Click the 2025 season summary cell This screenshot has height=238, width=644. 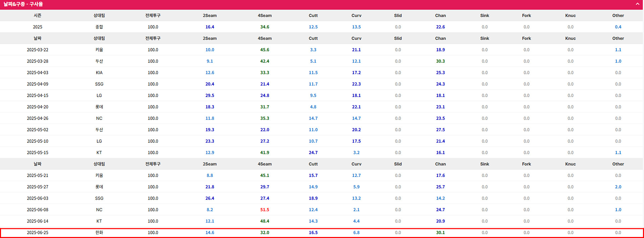tap(38, 27)
